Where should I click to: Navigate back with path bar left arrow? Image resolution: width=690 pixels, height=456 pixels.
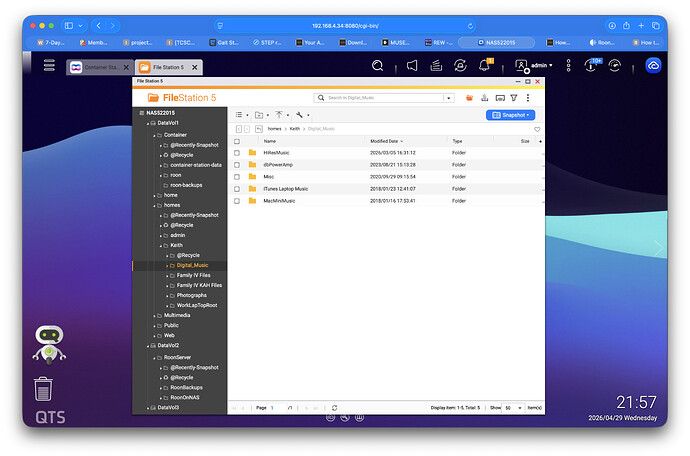tap(239, 129)
